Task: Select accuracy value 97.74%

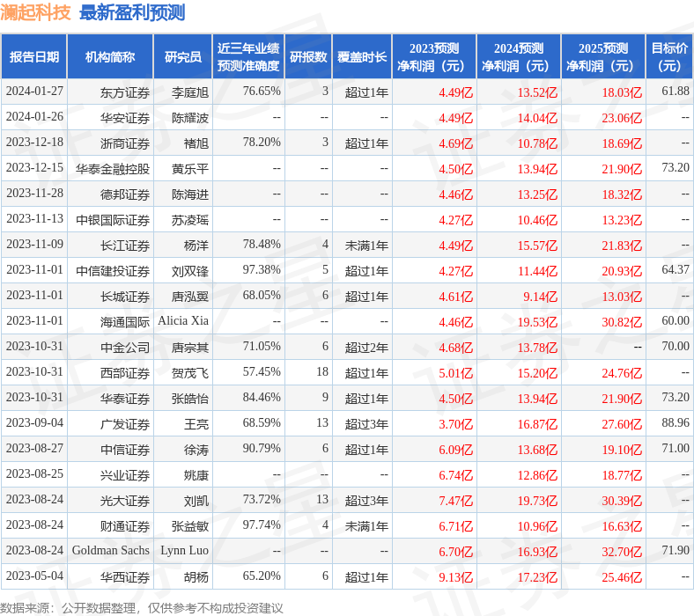Action: tap(262, 525)
